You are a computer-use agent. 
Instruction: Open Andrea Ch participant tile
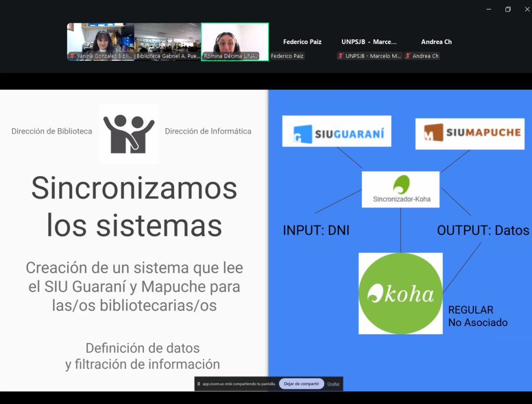(436, 42)
